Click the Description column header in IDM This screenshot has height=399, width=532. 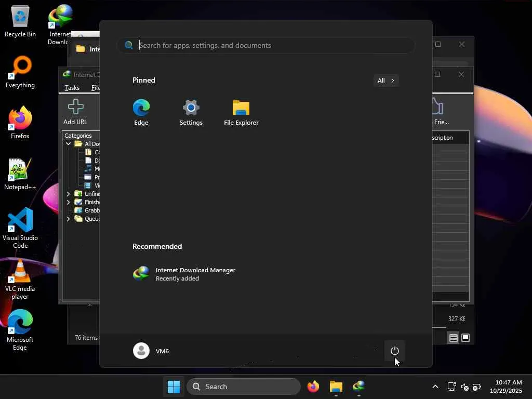pyautogui.click(x=450, y=138)
